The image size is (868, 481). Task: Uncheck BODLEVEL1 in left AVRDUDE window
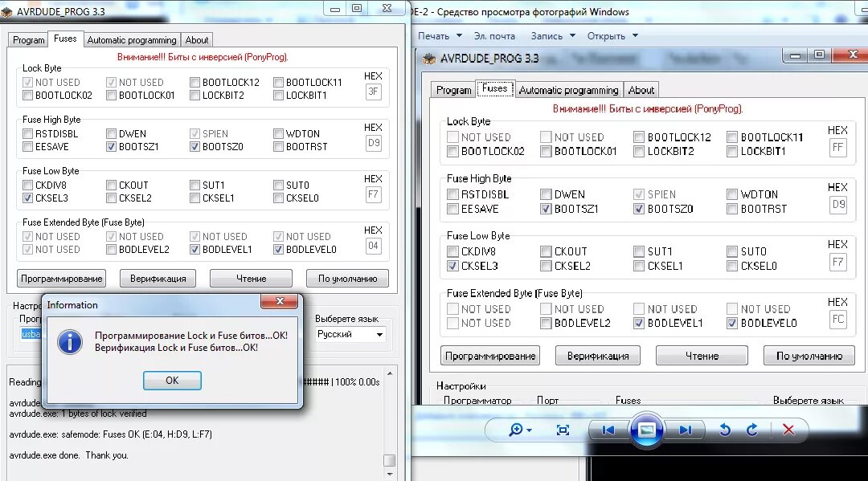pos(194,250)
